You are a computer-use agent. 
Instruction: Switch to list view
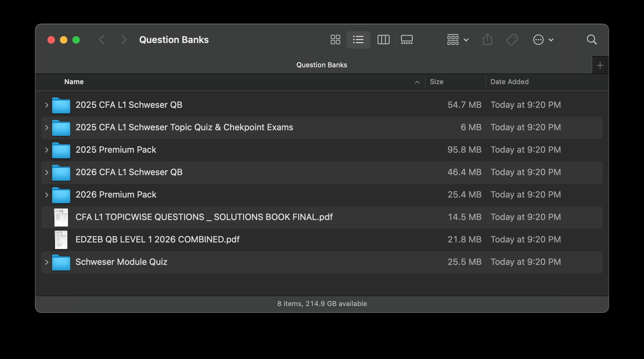[358, 40]
